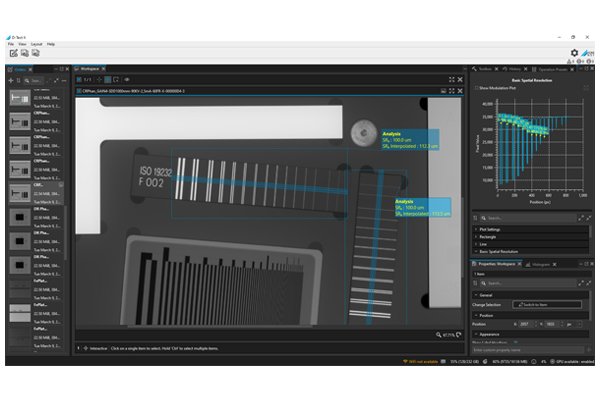Click the custom property name input field
The height and width of the screenshot is (400, 600).
(528, 350)
